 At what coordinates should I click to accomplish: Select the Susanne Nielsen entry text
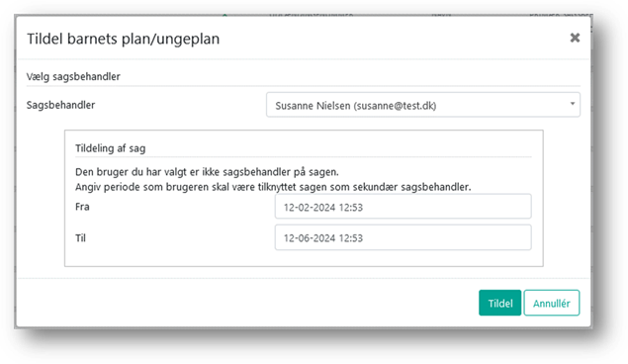(356, 106)
